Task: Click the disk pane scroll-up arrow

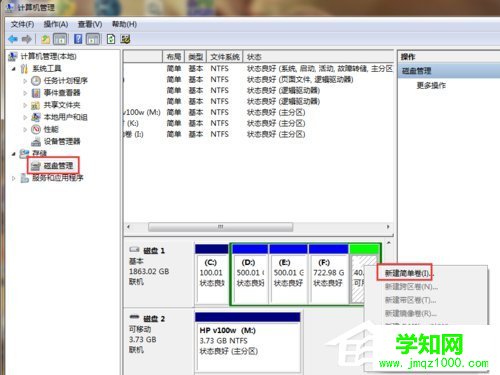Action: [389, 243]
